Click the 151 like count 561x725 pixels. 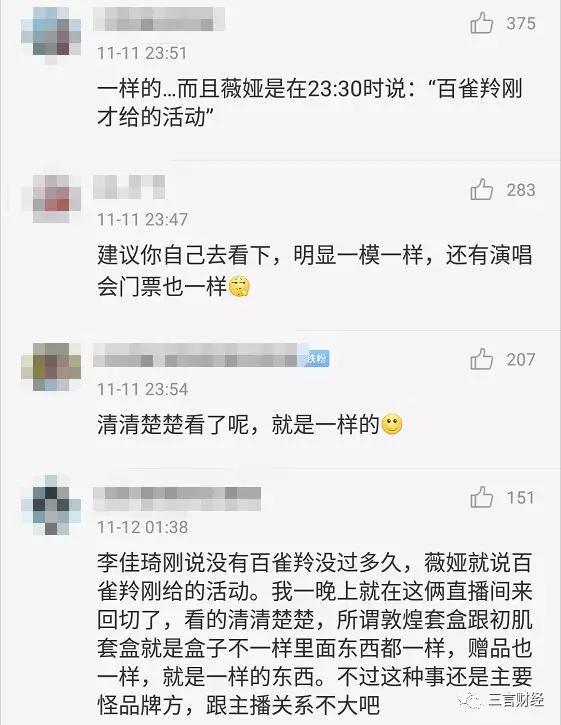521,498
